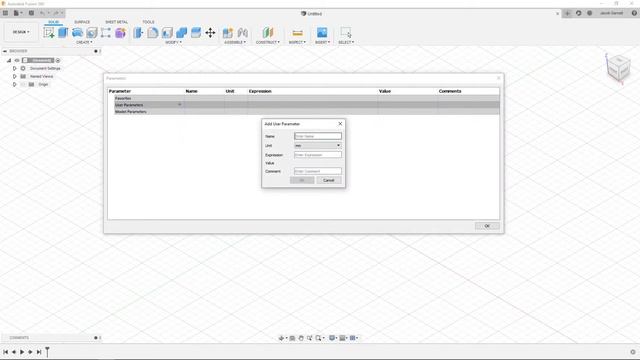Open the Inspect dropdown menu
The width and height of the screenshot is (640, 360).
(297, 42)
